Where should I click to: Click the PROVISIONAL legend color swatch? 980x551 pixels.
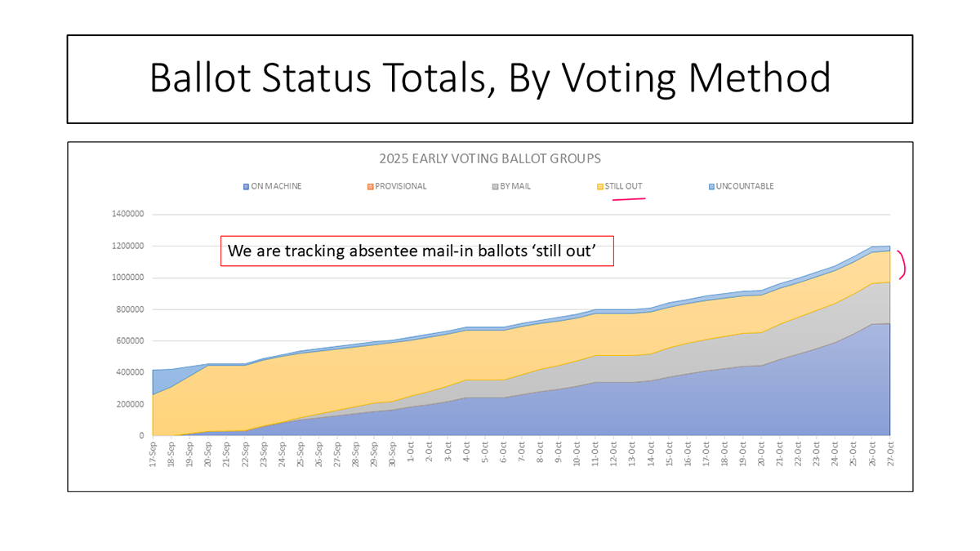(372, 187)
